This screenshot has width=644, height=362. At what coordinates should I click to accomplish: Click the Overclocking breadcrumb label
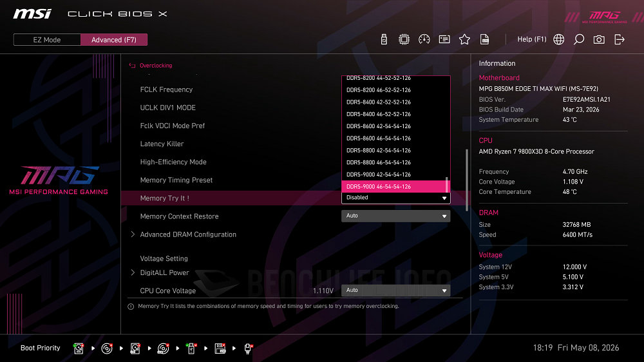pyautogui.click(x=156, y=65)
